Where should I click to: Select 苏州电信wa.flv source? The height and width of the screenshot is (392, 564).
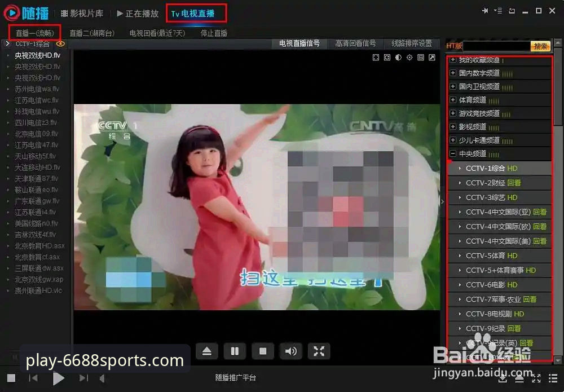37,89
